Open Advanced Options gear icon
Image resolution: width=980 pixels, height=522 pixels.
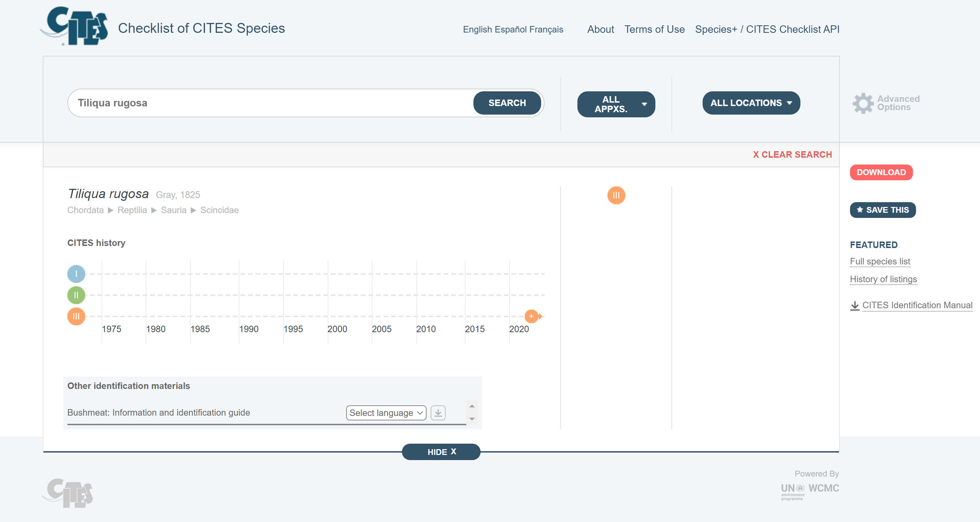click(x=863, y=103)
